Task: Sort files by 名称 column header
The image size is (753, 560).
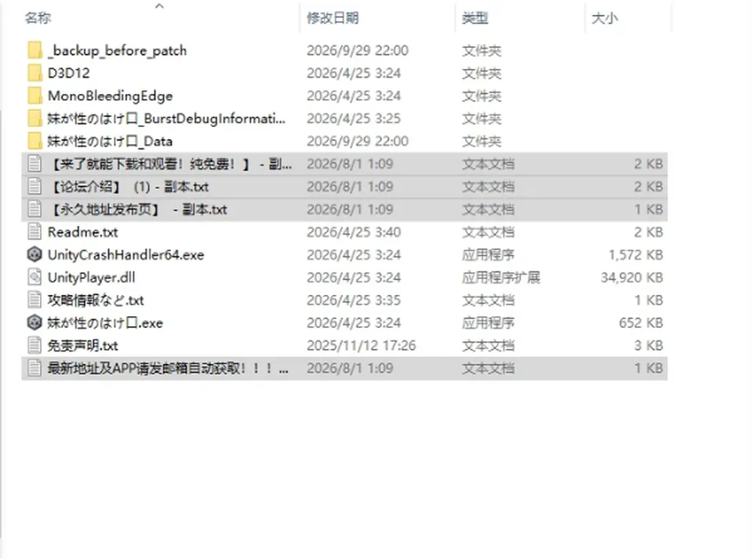Action: coord(38,18)
